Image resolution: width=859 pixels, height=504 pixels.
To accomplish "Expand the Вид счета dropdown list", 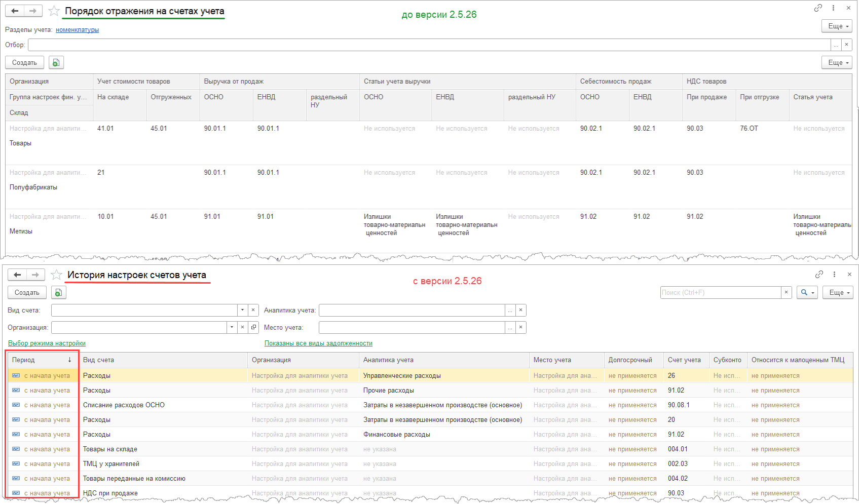I will (242, 311).
